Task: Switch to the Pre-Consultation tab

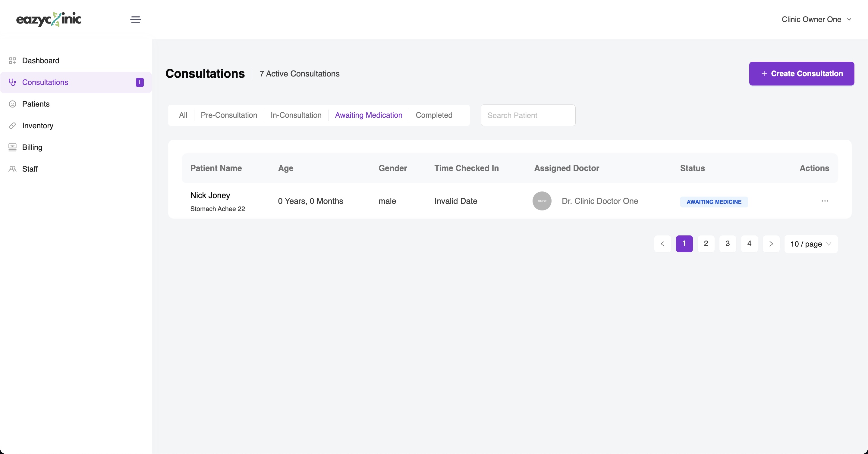Action: tap(229, 115)
